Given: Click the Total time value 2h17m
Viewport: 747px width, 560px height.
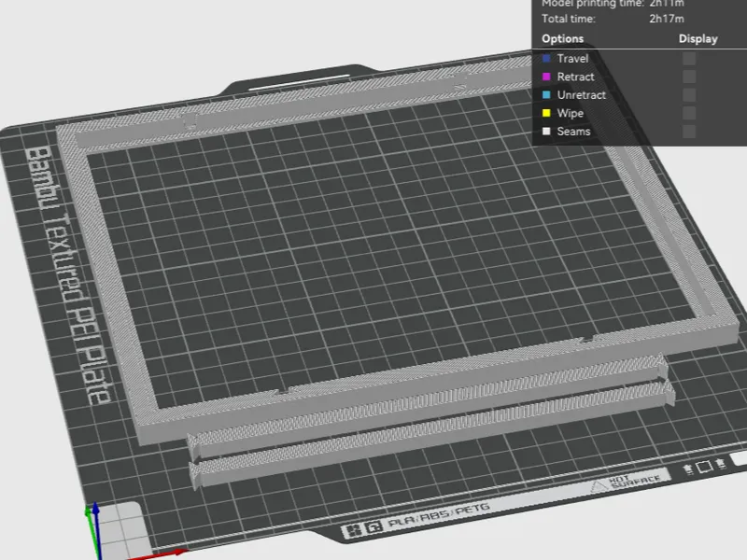Looking at the screenshot, I should pyautogui.click(x=667, y=19).
